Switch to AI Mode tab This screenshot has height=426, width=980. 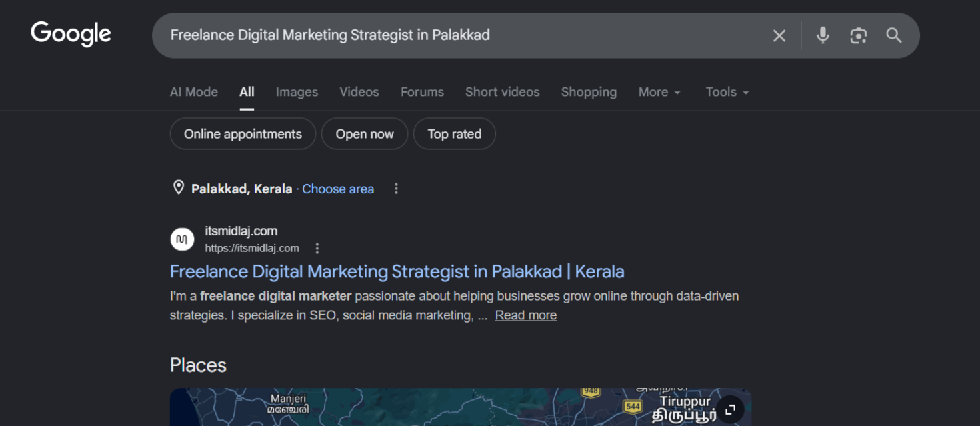[x=194, y=92]
